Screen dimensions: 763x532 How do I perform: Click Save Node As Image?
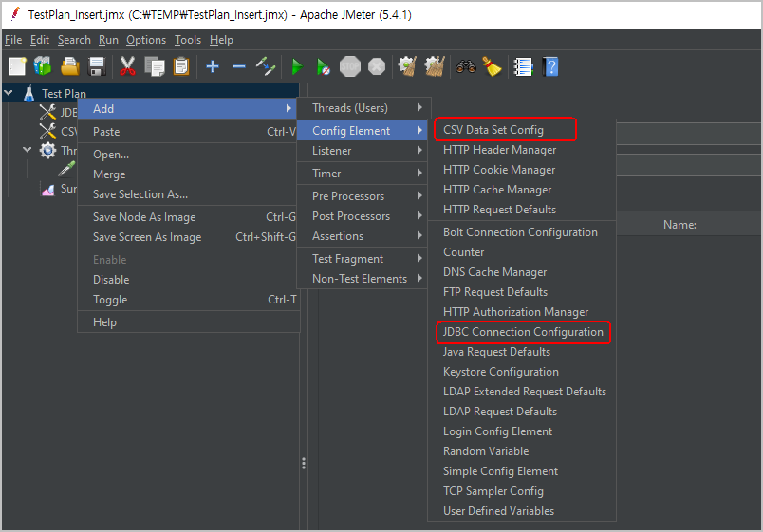(189, 217)
